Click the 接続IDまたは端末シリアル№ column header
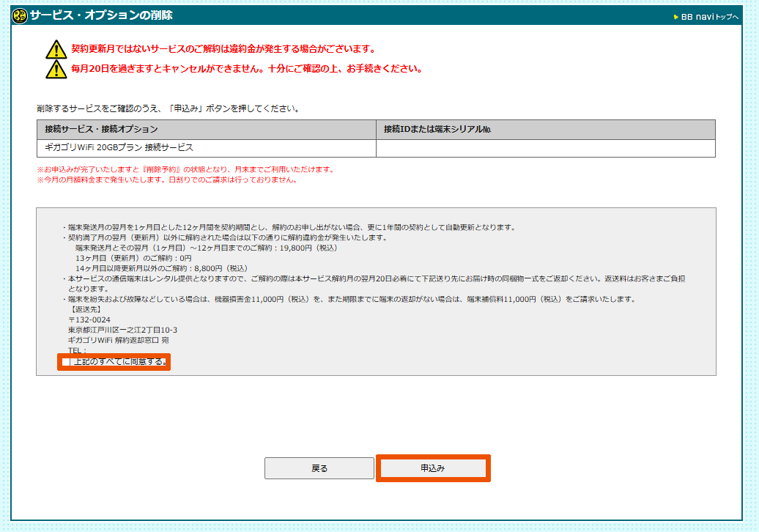This screenshot has height=532, width=759. coord(437,130)
